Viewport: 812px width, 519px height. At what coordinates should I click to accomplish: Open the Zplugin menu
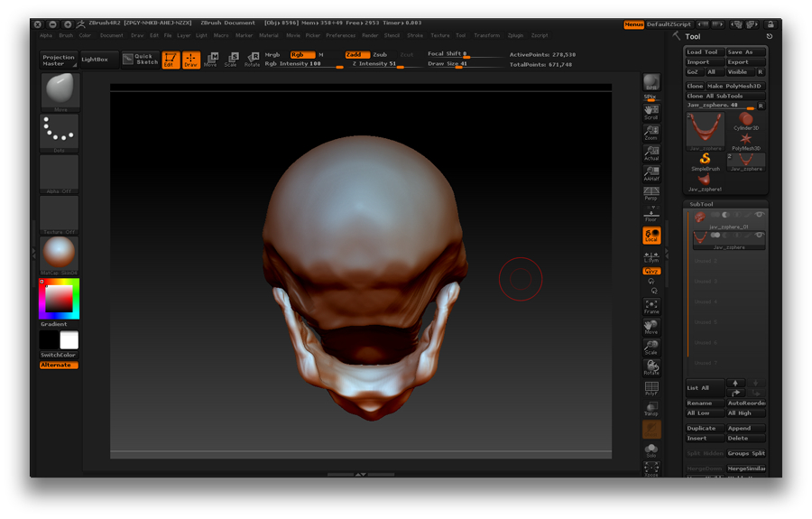(x=515, y=35)
